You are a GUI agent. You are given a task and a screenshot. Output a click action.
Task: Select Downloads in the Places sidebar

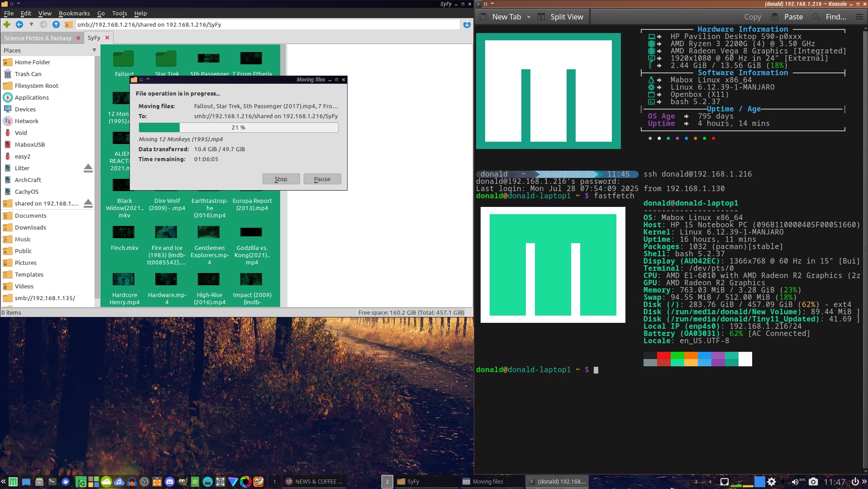pos(30,227)
